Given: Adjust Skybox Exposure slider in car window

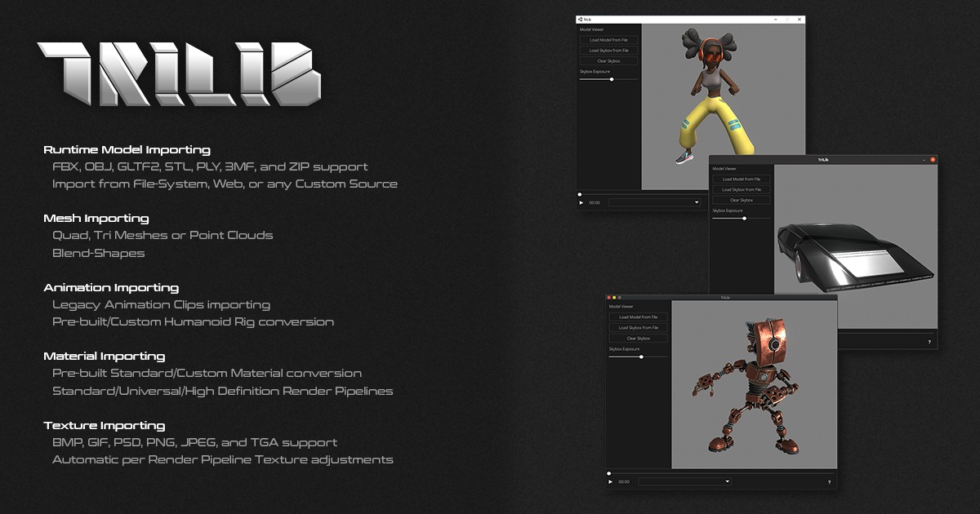Looking at the screenshot, I should click(742, 218).
